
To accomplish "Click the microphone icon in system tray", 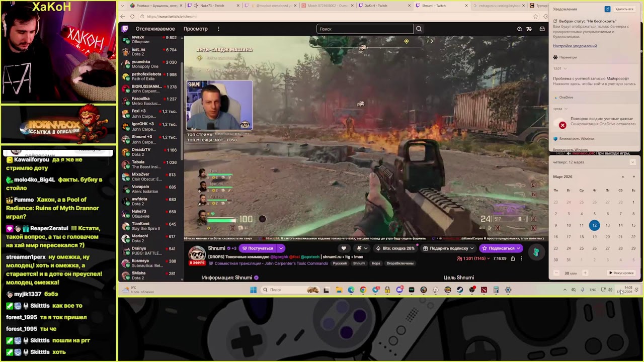I will [583, 290].
